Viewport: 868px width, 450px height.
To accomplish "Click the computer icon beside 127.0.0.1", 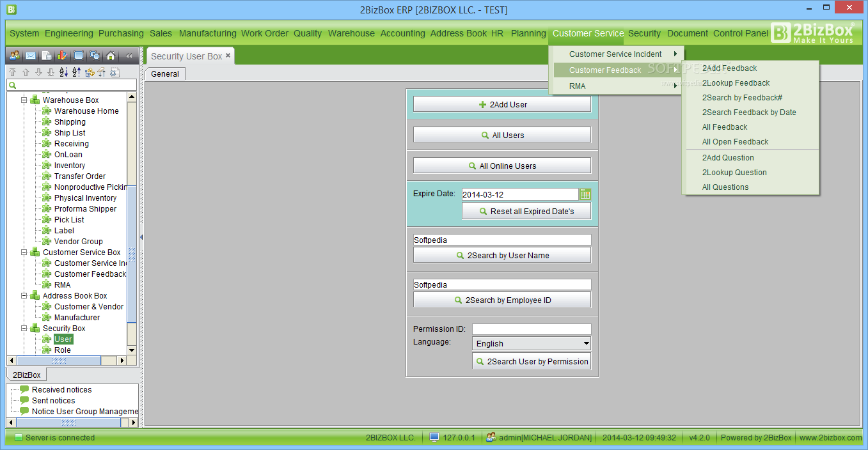I will point(434,438).
